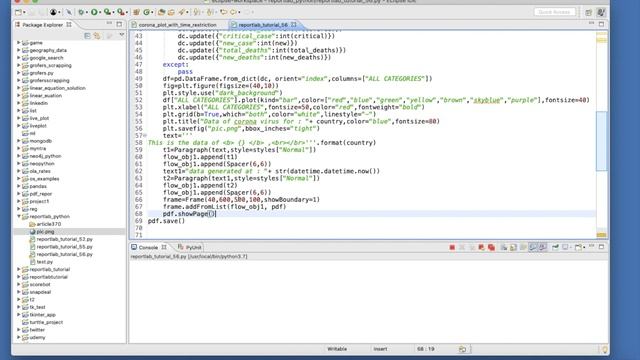Expand the reportlab_tutorial project
The width and height of the screenshot is (640, 360).
[x=18, y=269]
